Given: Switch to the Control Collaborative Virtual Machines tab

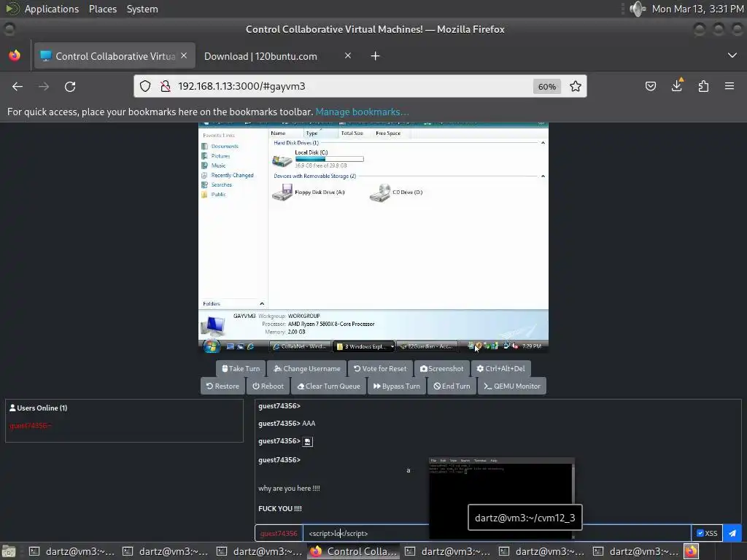Looking at the screenshot, I should (115, 56).
